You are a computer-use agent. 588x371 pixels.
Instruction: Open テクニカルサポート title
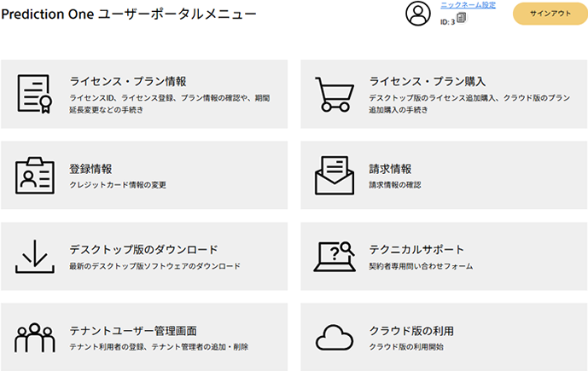[416, 250]
